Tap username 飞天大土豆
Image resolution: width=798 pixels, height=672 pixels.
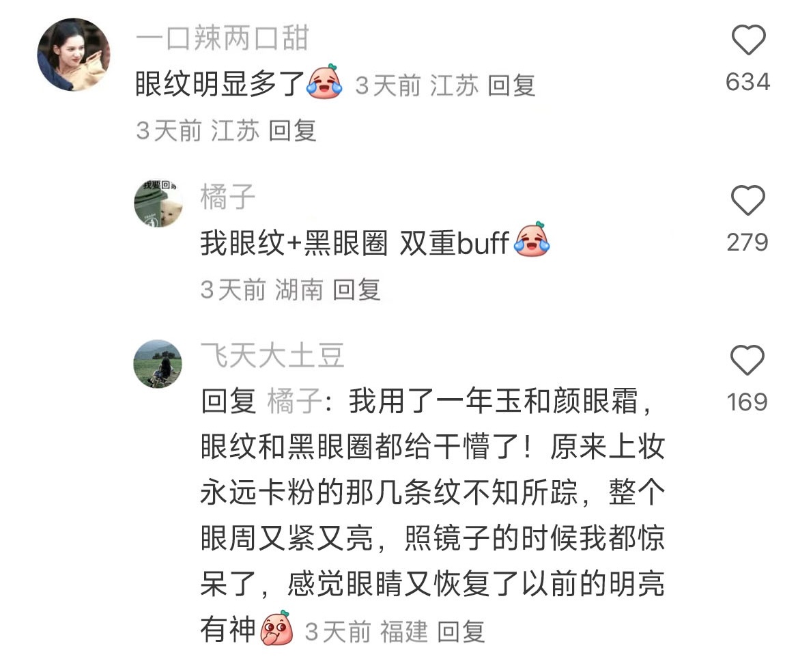(x=272, y=355)
